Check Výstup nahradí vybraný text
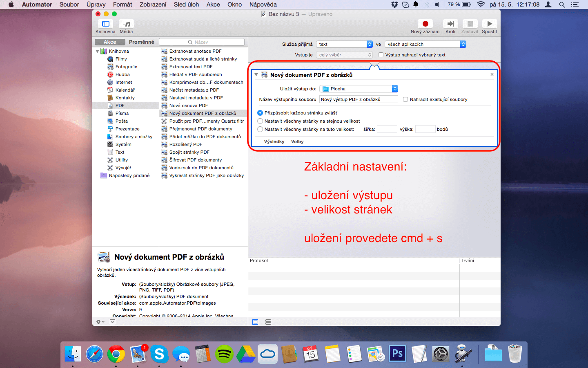This screenshot has height=368, width=588. coord(381,55)
